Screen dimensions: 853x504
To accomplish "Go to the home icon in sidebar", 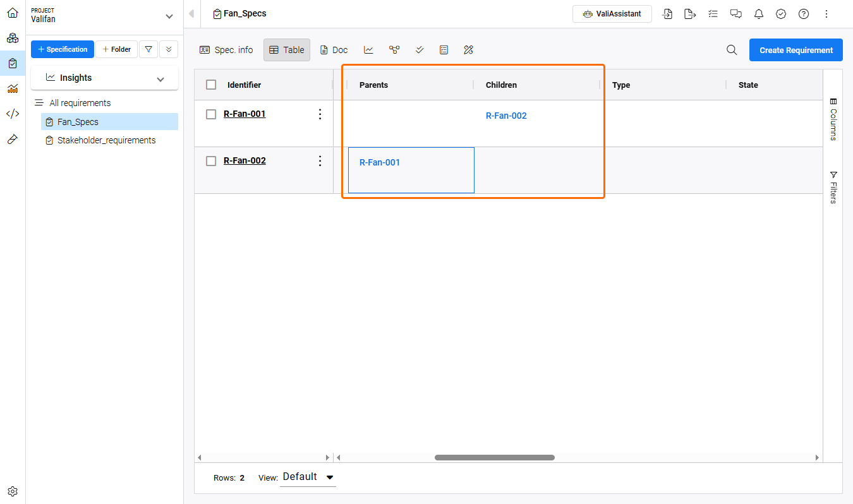I will coord(13,13).
